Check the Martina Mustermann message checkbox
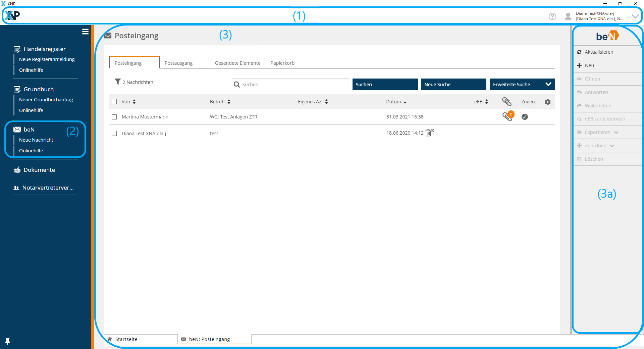The height and width of the screenshot is (349, 644). pos(114,117)
